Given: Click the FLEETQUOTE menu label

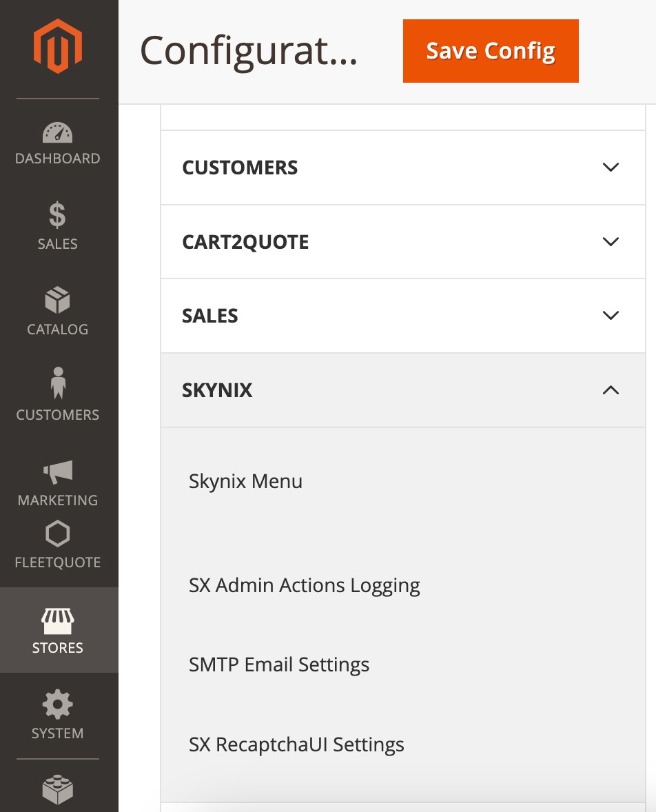Looking at the screenshot, I should pyautogui.click(x=57, y=562).
